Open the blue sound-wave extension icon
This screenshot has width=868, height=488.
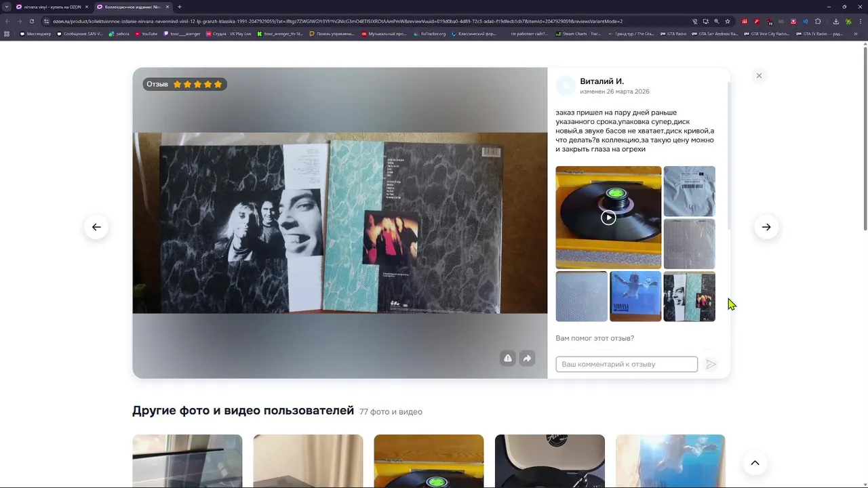[x=806, y=21]
